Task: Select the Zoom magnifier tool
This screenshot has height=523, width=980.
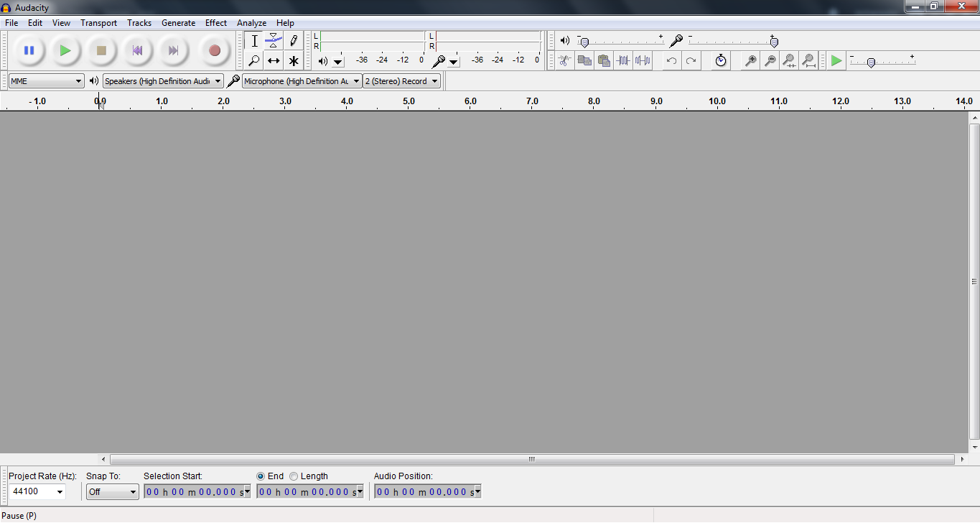Action: [x=254, y=60]
